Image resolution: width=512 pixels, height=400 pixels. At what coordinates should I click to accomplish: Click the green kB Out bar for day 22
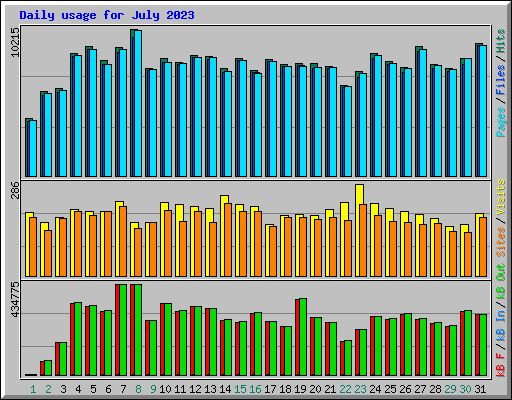[348, 358]
